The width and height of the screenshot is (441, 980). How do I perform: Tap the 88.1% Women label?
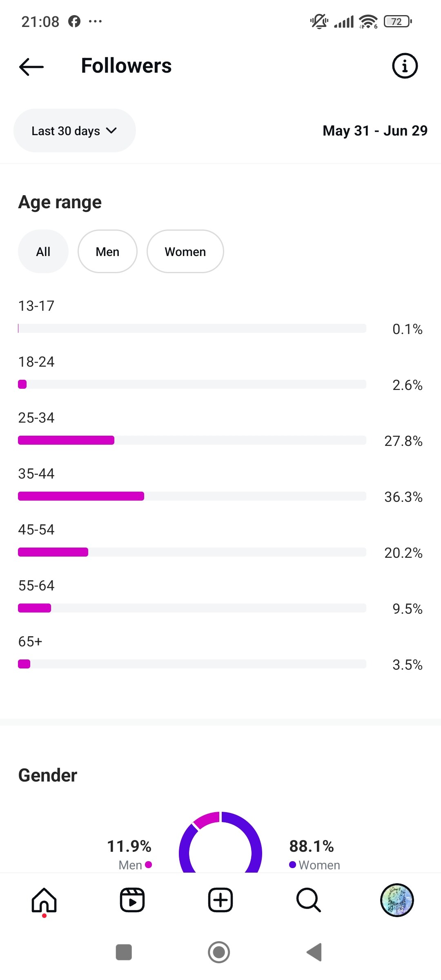[x=314, y=853]
